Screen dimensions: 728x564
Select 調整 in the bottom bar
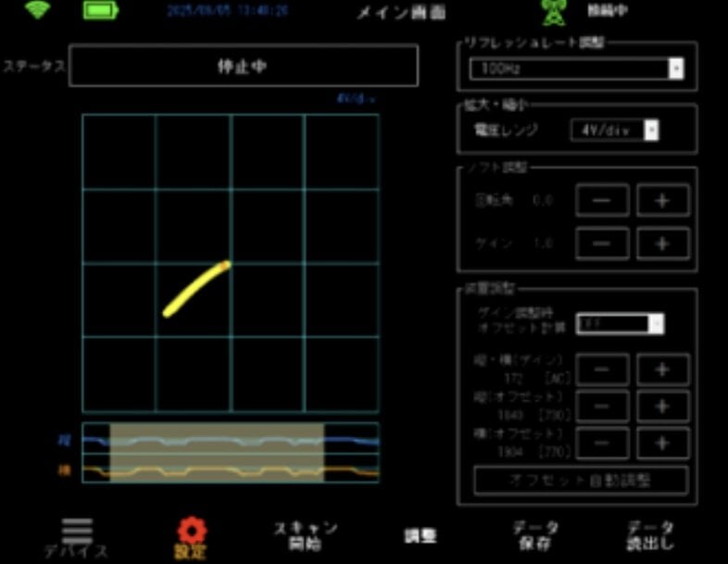[420, 536]
